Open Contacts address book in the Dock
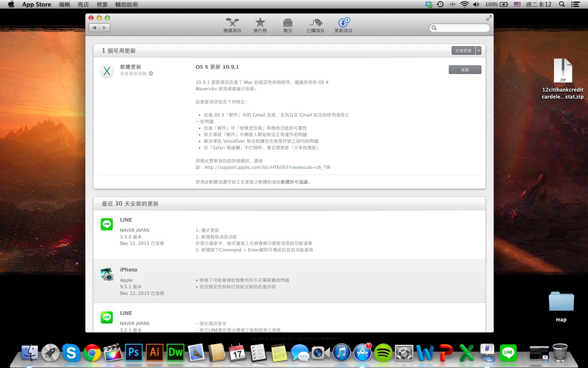The height and width of the screenshot is (368, 588). tap(217, 352)
